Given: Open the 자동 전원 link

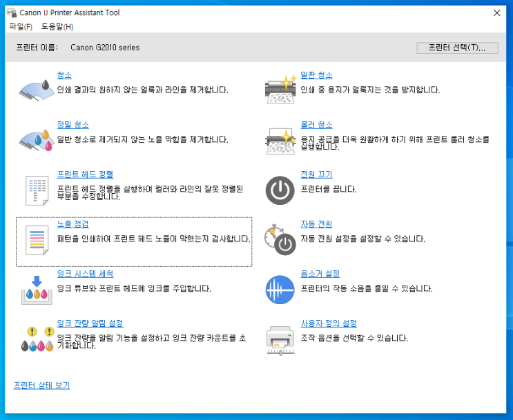Looking at the screenshot, I should pyautogui.click(x=316, y=224).
